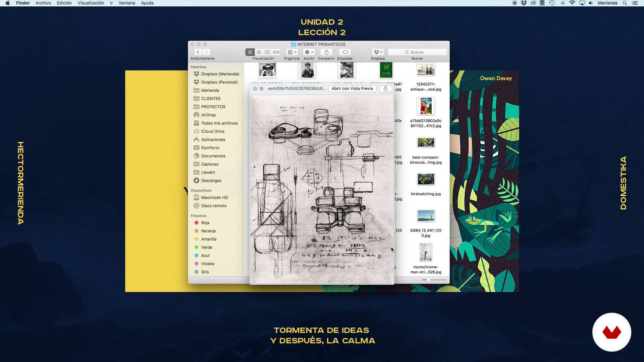Screen dimensions: 644x362
Task: Open the Acción gear dropdown
Action: [x=309, y=52]
